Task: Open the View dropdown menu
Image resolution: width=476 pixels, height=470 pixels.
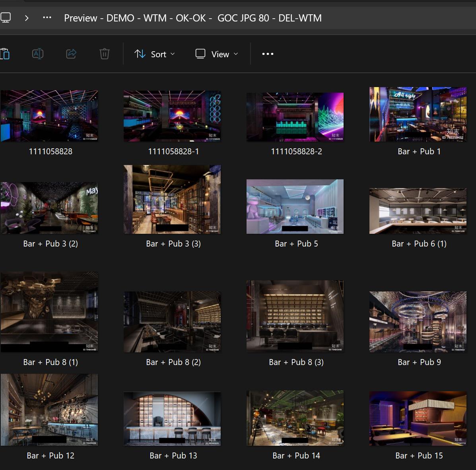Action: (x=216, y=54)
